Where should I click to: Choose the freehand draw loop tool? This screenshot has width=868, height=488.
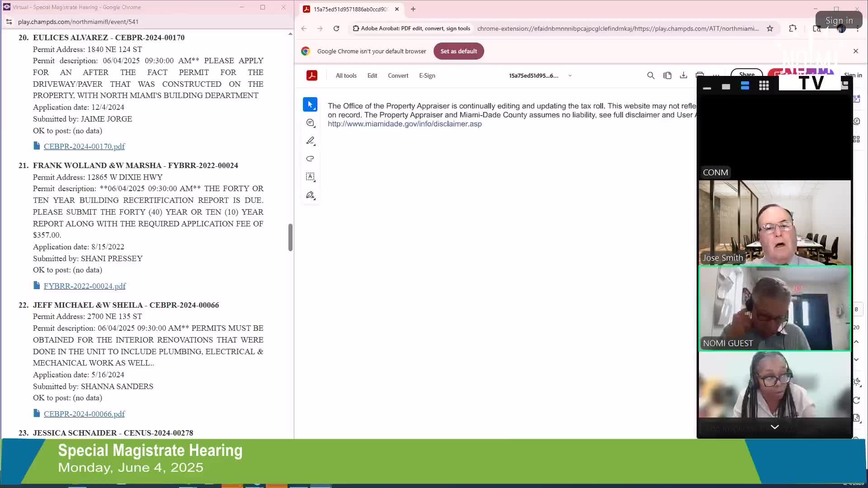coord(310,159)
